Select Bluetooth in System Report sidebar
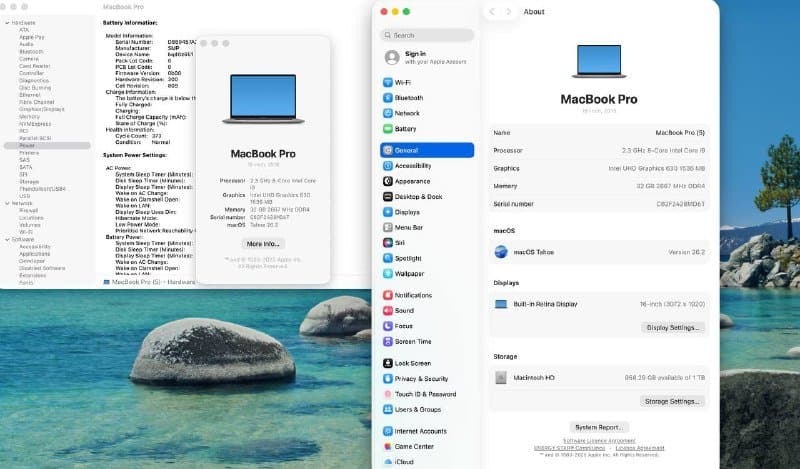This screenshot has width=800, height=469. (x=31, y=52)
